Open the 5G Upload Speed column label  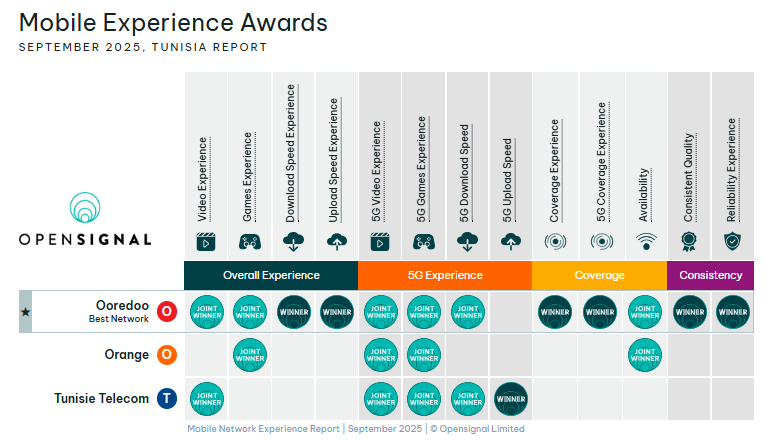click(x=507, y=180)
